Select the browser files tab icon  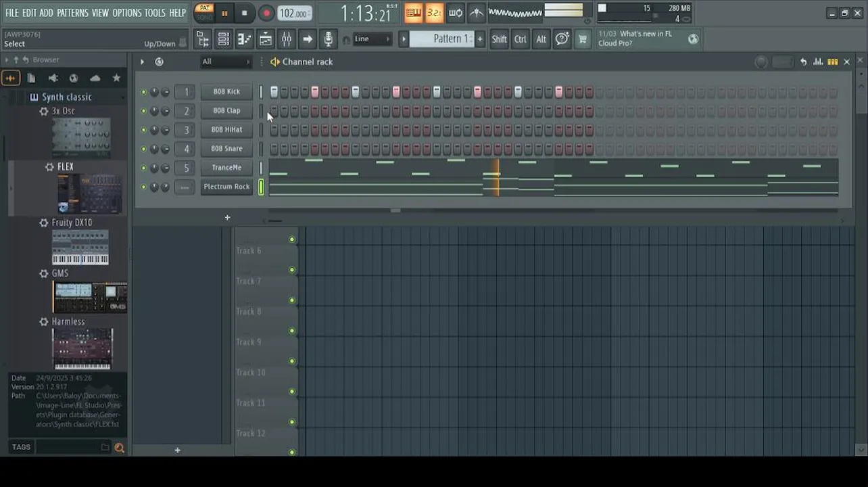[31, 78]
